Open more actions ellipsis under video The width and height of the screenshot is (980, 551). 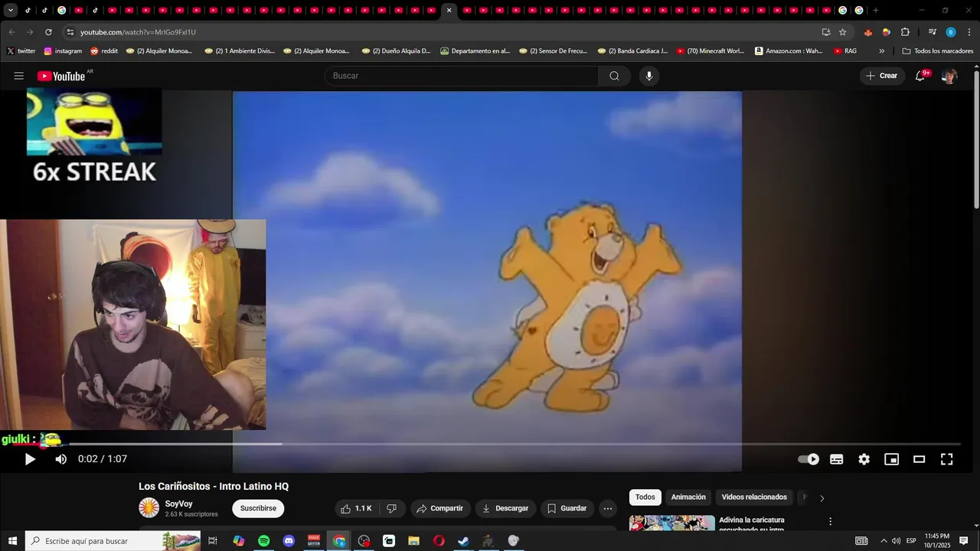608,508
